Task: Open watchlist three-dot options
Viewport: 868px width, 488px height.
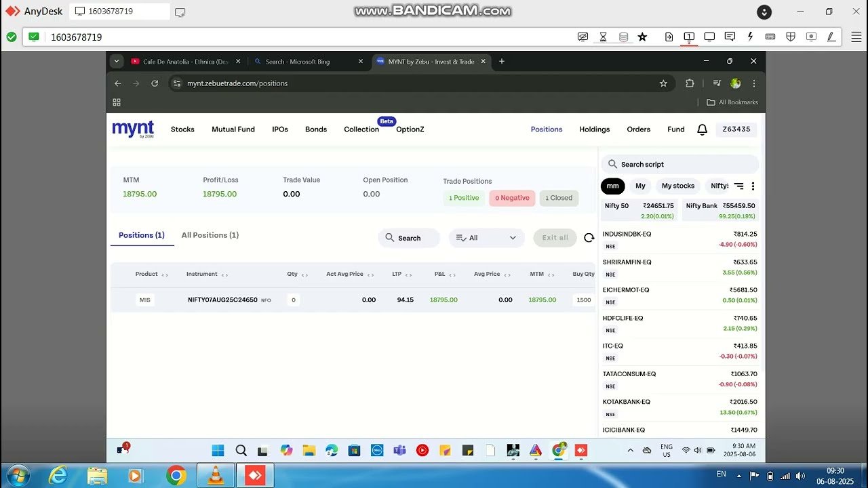Action: (753, 186)
